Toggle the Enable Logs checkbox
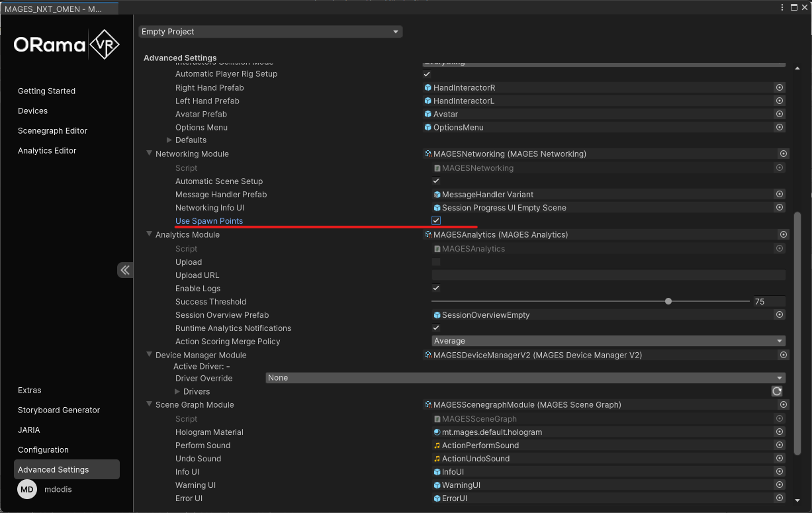 coord(436,288)
